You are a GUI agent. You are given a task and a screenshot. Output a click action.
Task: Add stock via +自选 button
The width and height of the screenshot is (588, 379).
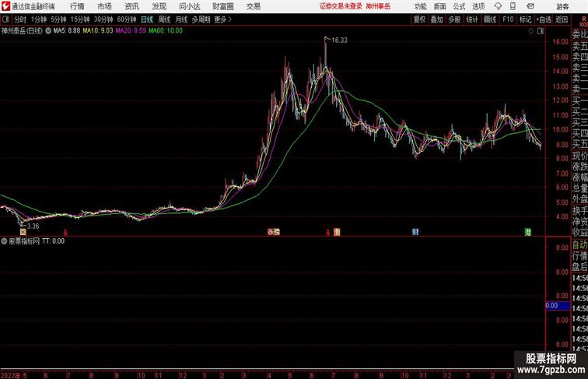click(x=544, y=19)
